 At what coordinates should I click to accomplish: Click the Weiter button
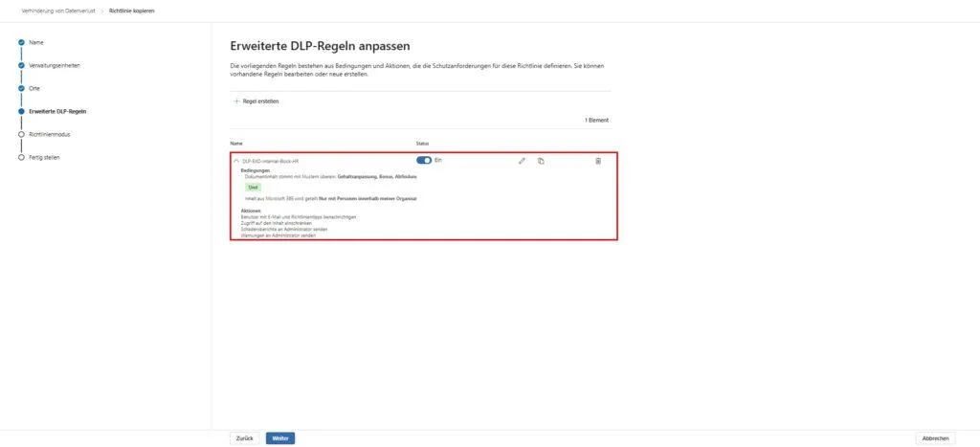pyautogui.click(x=280, y=438)
